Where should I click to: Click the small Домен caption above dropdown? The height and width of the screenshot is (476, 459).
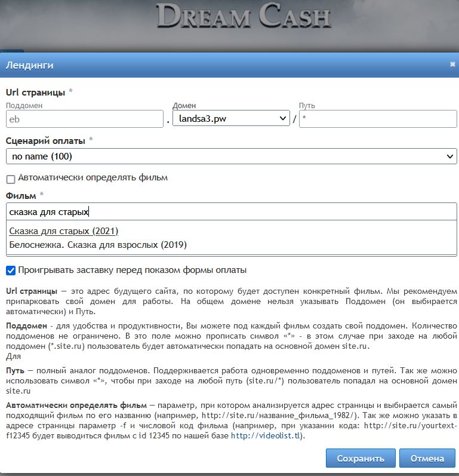point(184,106)
